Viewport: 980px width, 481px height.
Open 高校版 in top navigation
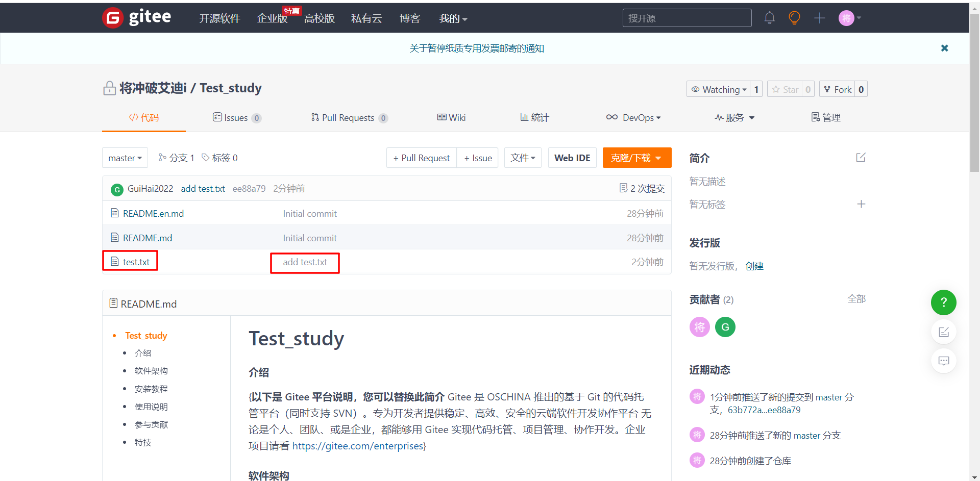pyautogui.click(x=320, y=18)
